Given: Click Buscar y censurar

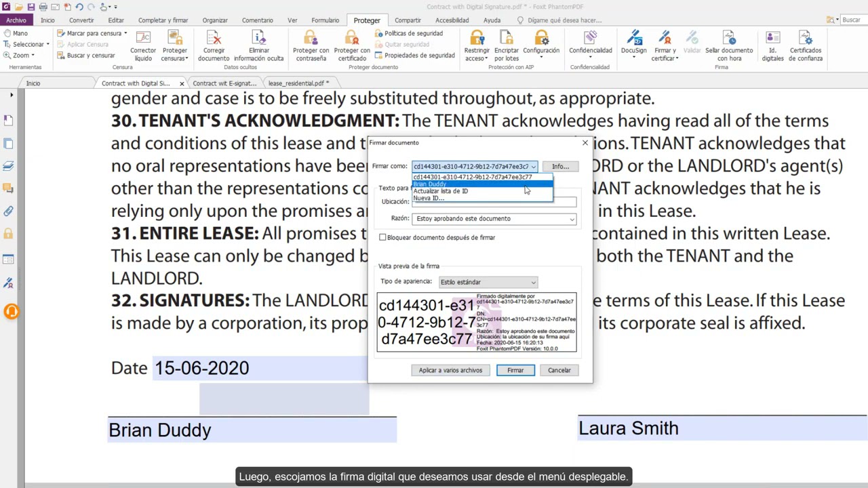Looking at the screenshot, I should 85,56.
